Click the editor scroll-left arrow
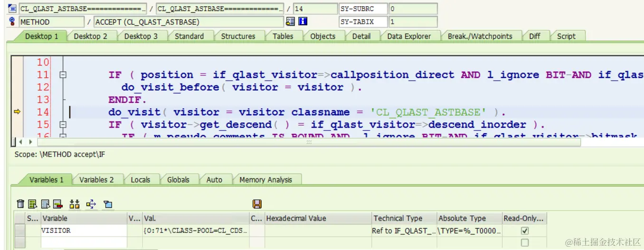The image size is (644, 250). 20,141
